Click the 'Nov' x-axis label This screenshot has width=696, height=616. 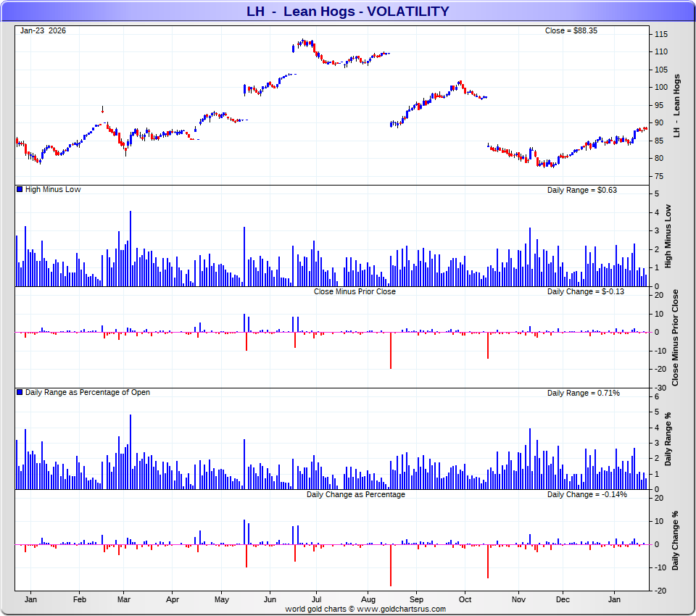(x=518, y=599)
